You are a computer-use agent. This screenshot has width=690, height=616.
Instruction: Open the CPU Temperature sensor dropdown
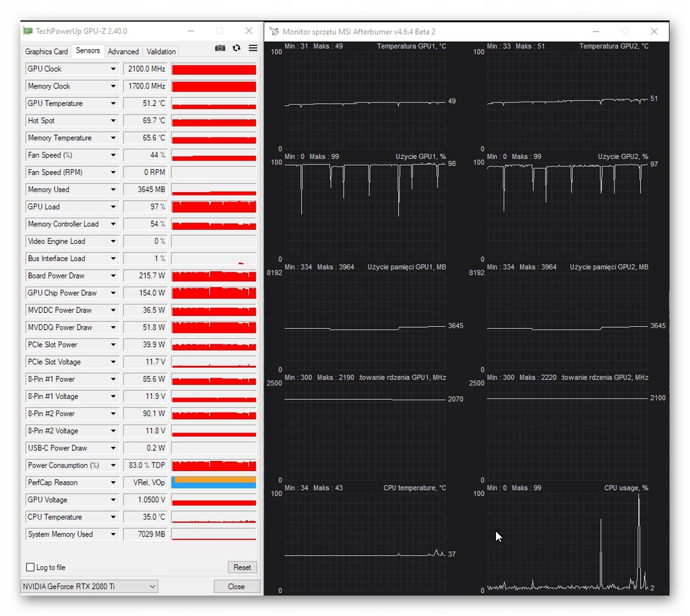click(113, 517)
